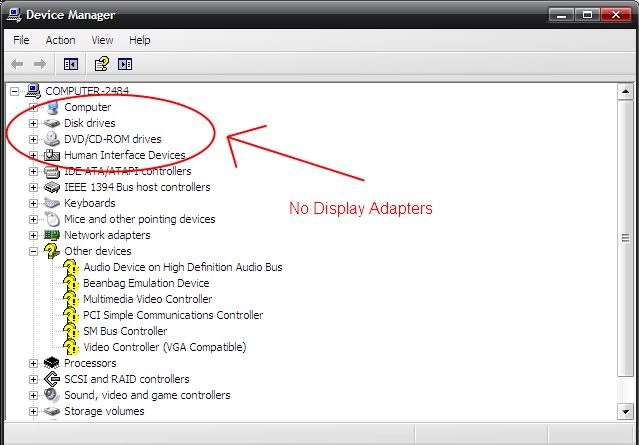The width and height of the screenshot is (639, 445).
Task: Expand the Storage volumes node
Action: click(33, 411)
